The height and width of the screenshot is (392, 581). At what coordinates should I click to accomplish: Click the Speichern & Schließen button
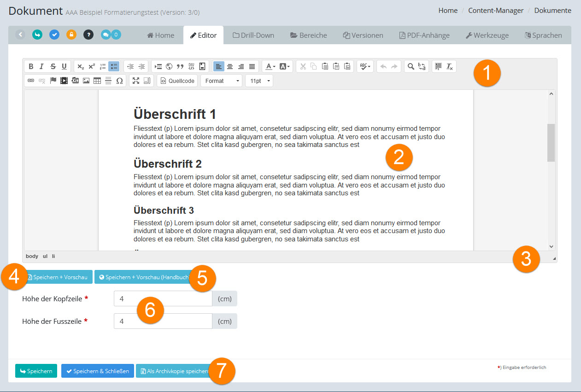(97, 371)
